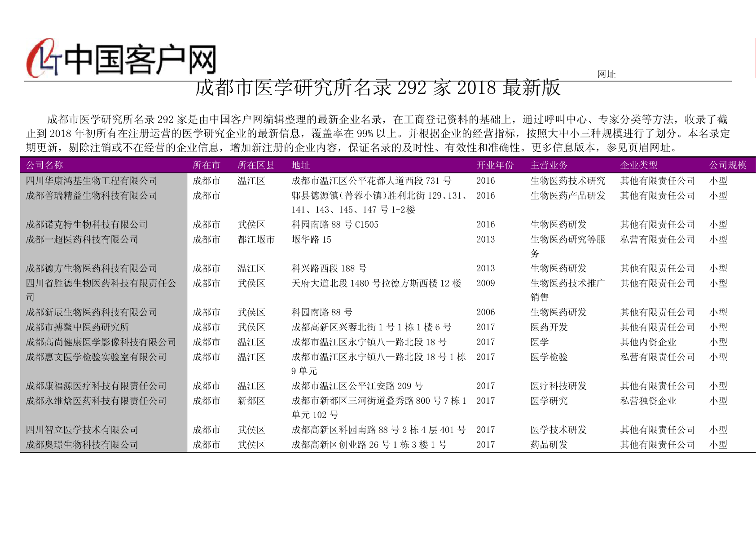Click business cell 医学检验
The width and height of the screenshot is (756, 535).
coord(549,357)
